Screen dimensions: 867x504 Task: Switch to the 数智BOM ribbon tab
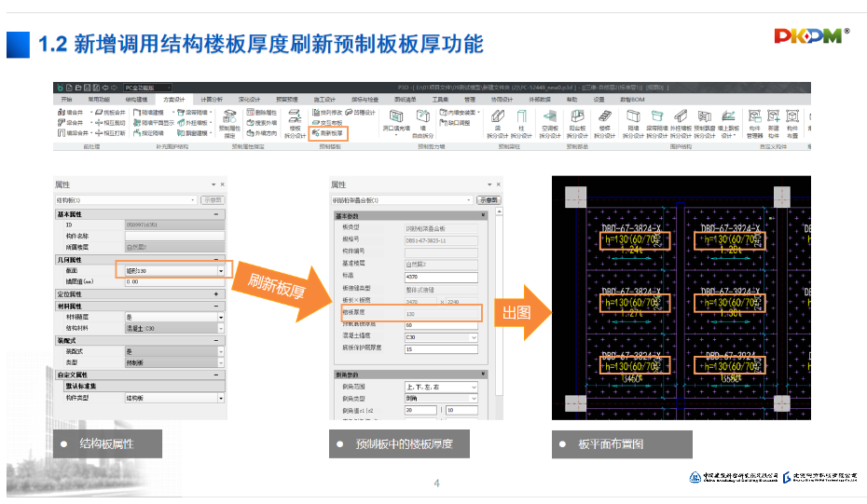[632, 100]
